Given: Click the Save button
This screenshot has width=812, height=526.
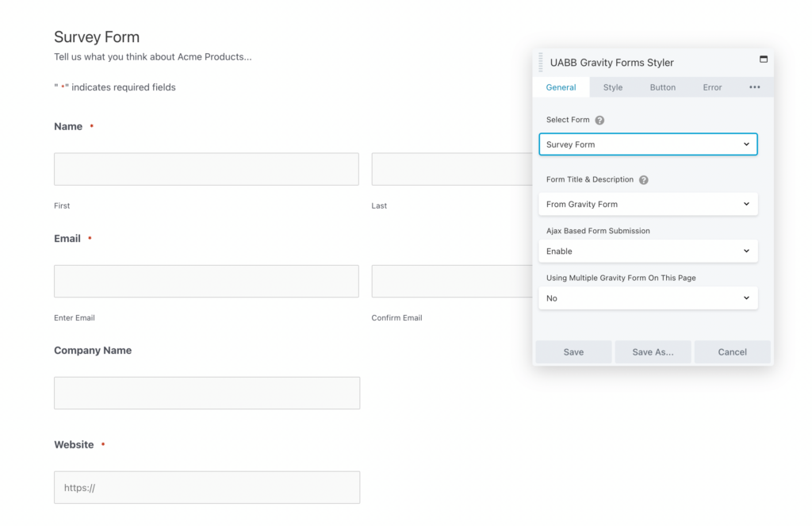Looking at the screenshot, I should tap(573, 351).
